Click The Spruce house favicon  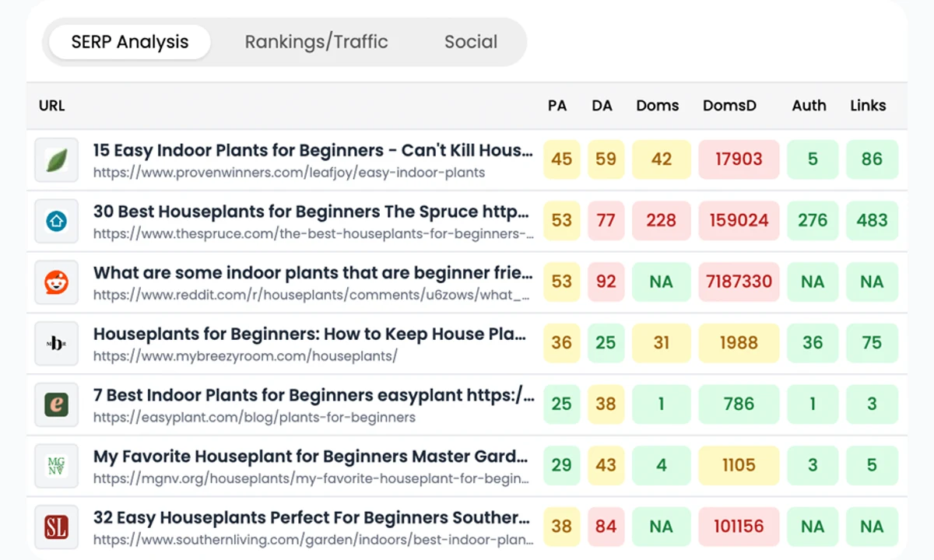[57, 221]
